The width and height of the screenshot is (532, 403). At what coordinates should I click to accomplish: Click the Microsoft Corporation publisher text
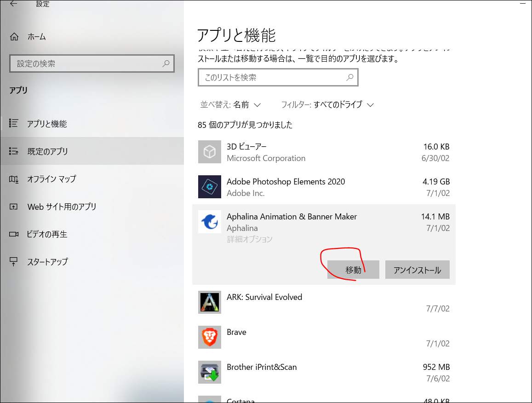(x=266, y=158)
